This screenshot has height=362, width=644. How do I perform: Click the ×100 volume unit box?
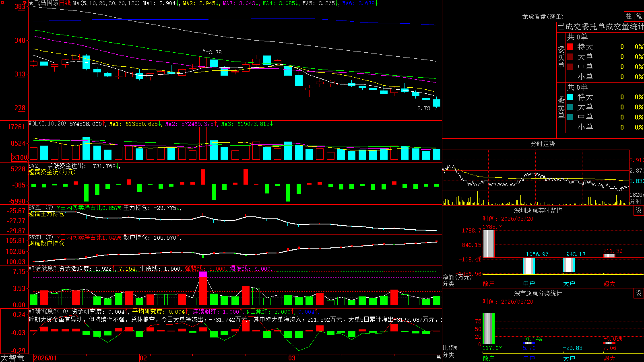20,157
